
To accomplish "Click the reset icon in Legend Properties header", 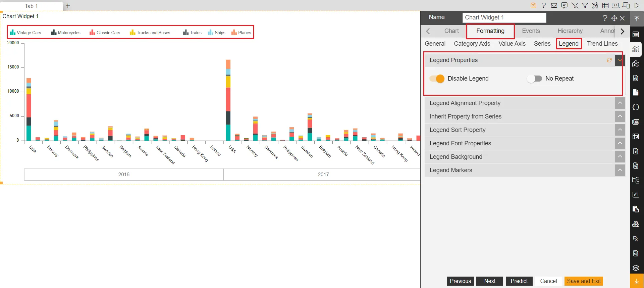I will tap(609, 60).
